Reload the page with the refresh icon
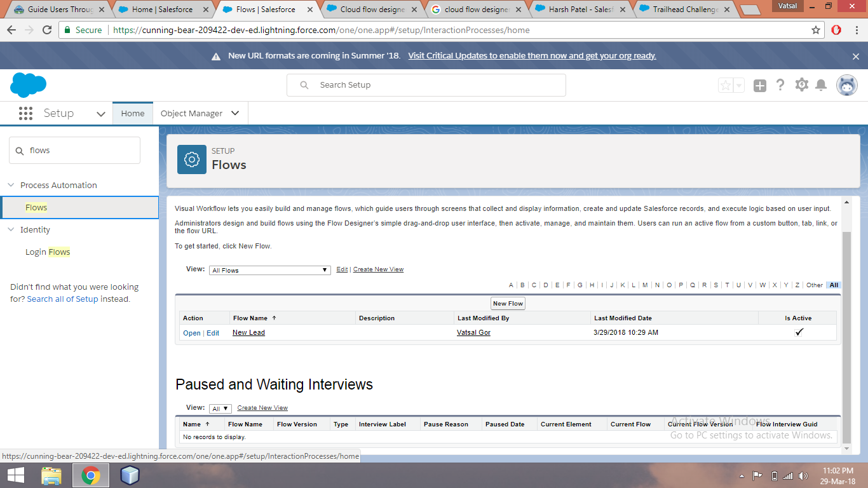The width and height of the screenshot is (868, 488). 47,30
